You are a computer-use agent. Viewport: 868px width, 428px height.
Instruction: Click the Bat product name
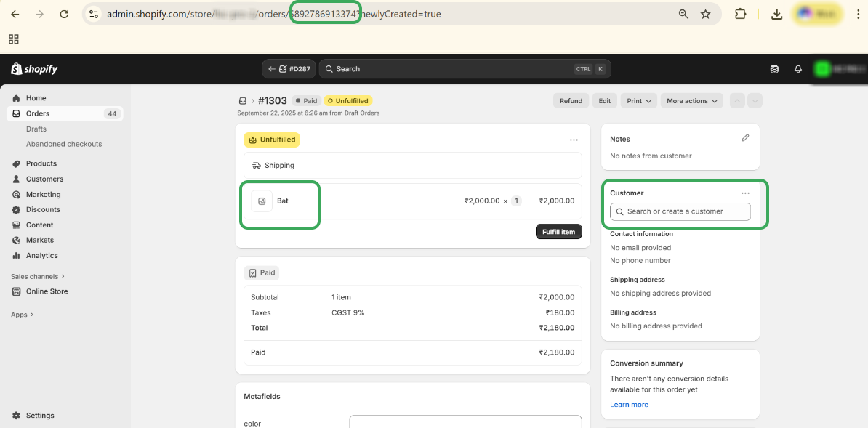click(x=283, y=201)
